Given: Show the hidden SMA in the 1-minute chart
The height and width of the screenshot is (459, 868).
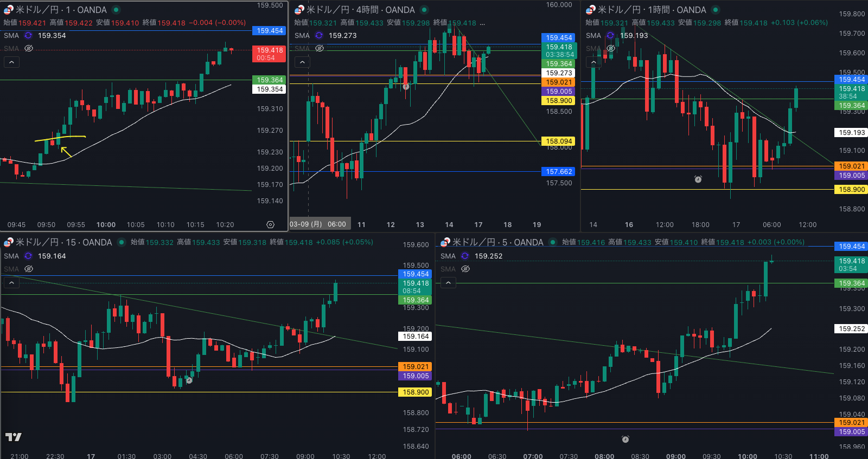Looking at the screenshot, I should pos(29,48).
